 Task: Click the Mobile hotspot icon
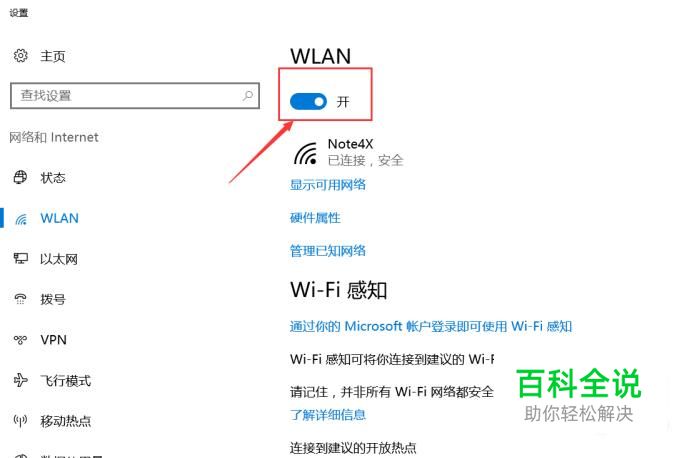pos(20,420)
